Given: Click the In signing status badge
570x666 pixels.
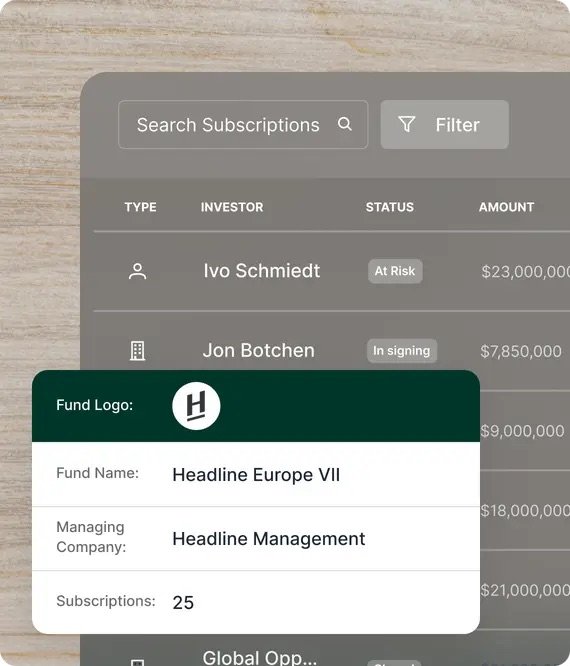Looking at the screenshot, I should (x=402, y=351).
